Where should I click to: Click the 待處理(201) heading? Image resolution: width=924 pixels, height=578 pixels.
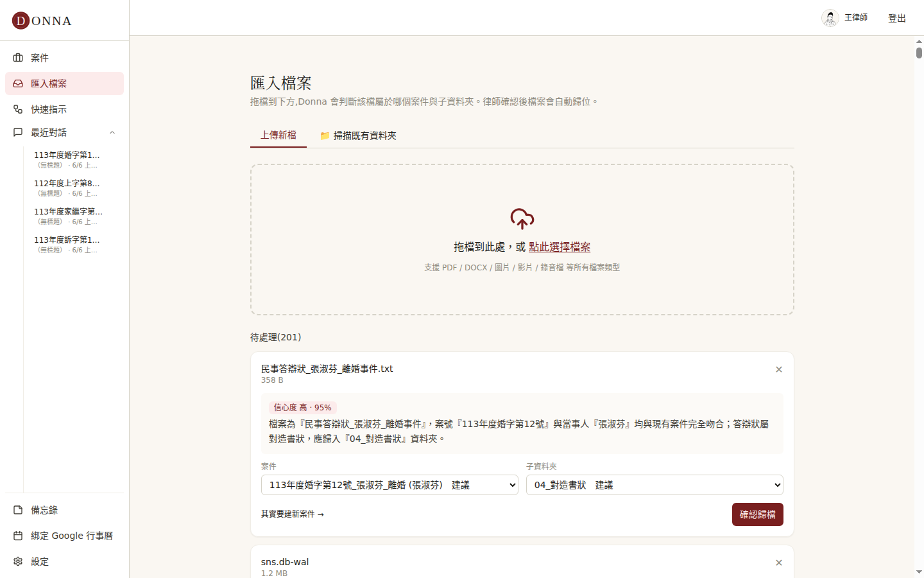[275, 337]
